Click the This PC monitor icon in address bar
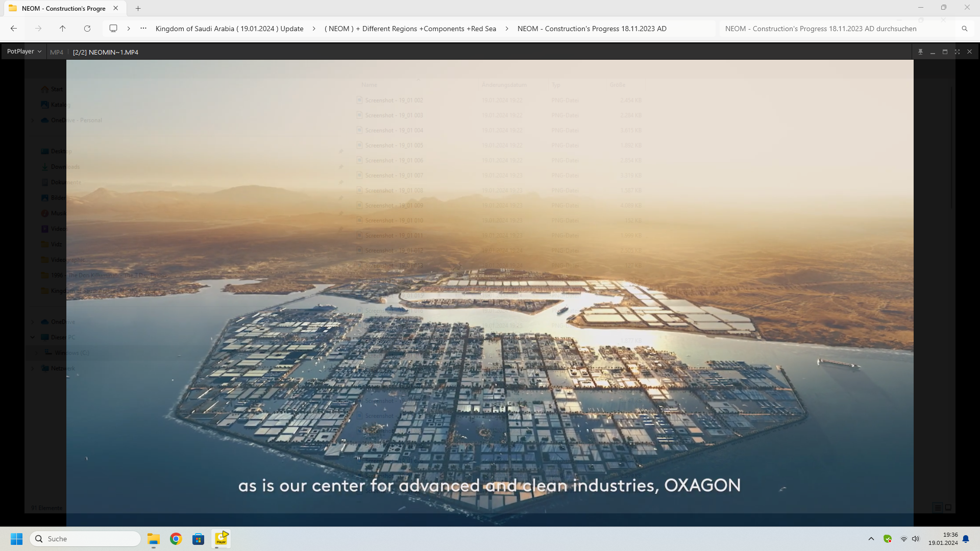The image size is (980, 551). click(113, 29)
